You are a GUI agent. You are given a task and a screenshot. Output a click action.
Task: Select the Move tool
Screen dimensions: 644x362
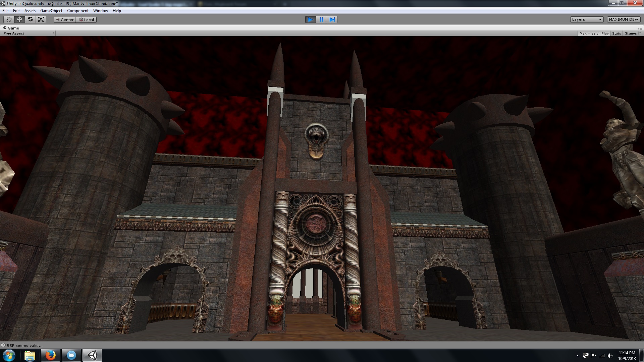pyautogui.click(x=19, y=19)
